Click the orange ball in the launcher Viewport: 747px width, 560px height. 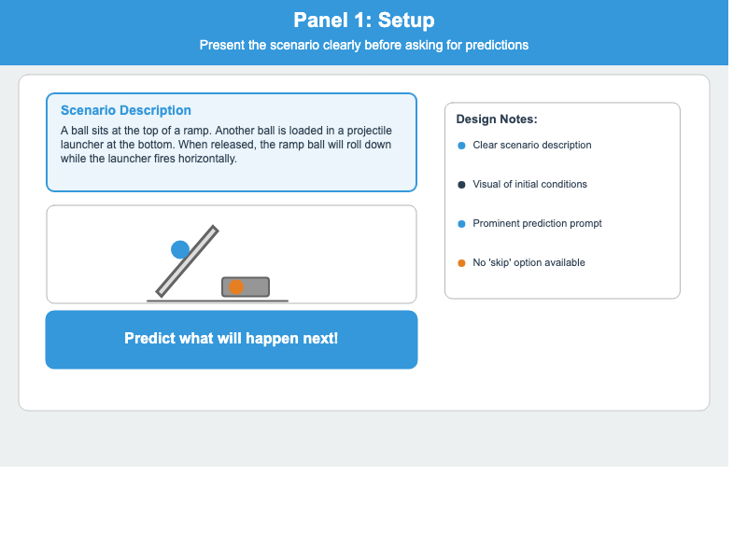pyautogui.click(x=236, y=287)
